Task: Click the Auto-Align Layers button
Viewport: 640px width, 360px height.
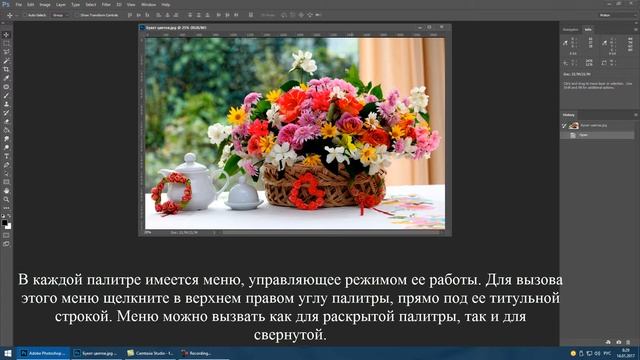Action: (x=251, y=15)
